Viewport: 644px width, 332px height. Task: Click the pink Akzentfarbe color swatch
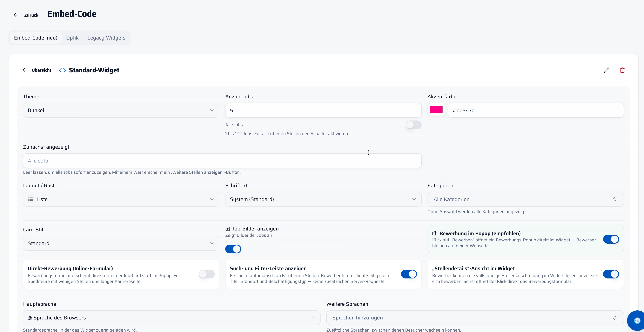[x=436, y=110]
